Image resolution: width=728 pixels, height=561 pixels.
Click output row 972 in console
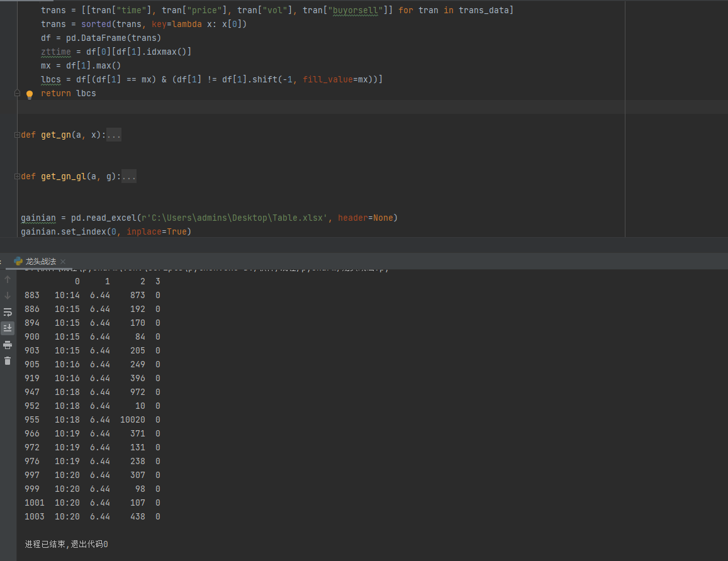point(92,448)
